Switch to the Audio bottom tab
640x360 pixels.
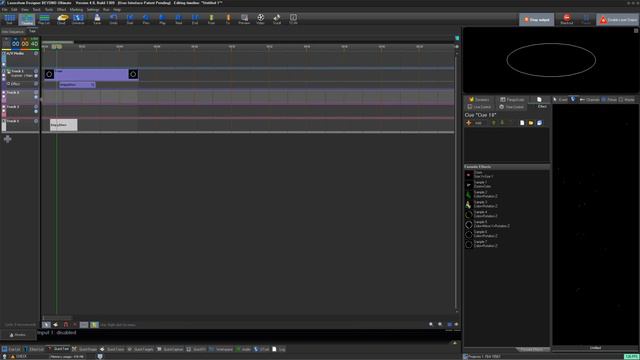[x=243, y=349]
